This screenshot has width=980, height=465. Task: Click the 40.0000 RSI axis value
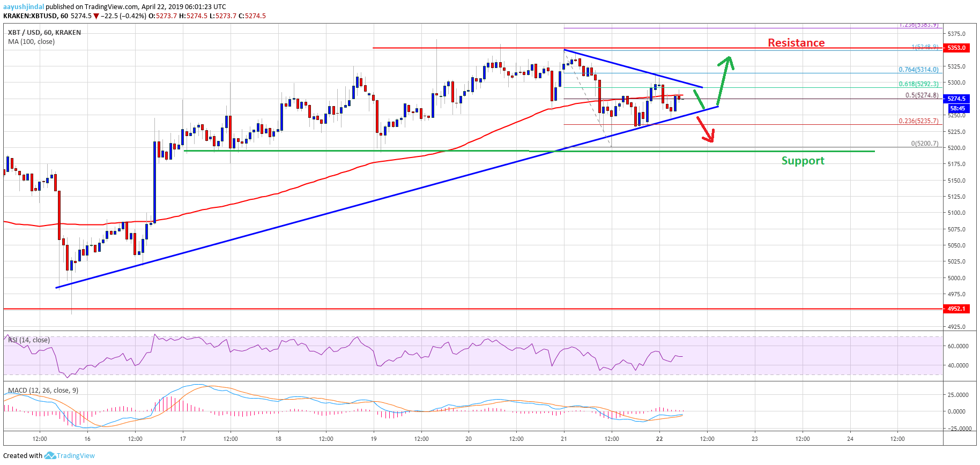click(x=958, y=365)
